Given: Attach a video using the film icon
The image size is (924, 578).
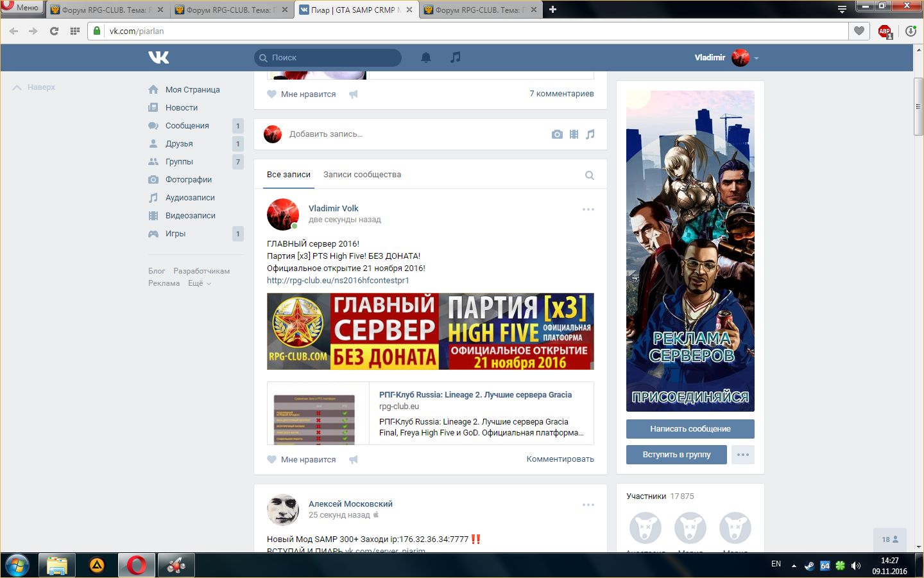Looking at the screenshot, I should (x=574, y=134).
